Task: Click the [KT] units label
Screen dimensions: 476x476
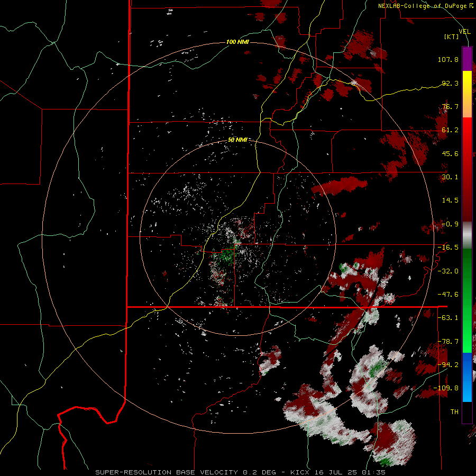Action: pyautogui.click(x=452, y=36)
